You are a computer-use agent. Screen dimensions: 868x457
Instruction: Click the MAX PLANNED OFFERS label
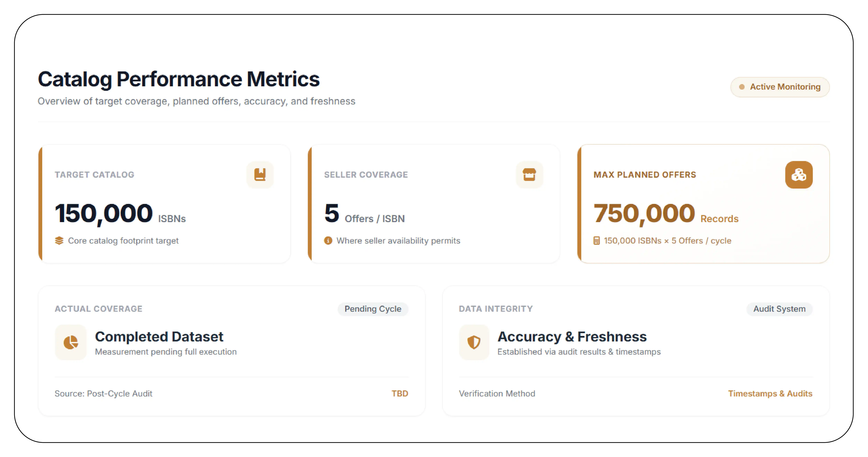pos(645,175)
